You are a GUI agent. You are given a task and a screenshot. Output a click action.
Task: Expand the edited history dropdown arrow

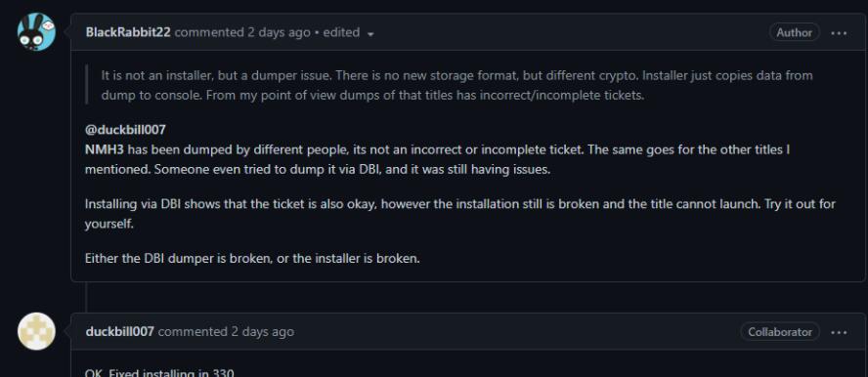pos(370,34)
